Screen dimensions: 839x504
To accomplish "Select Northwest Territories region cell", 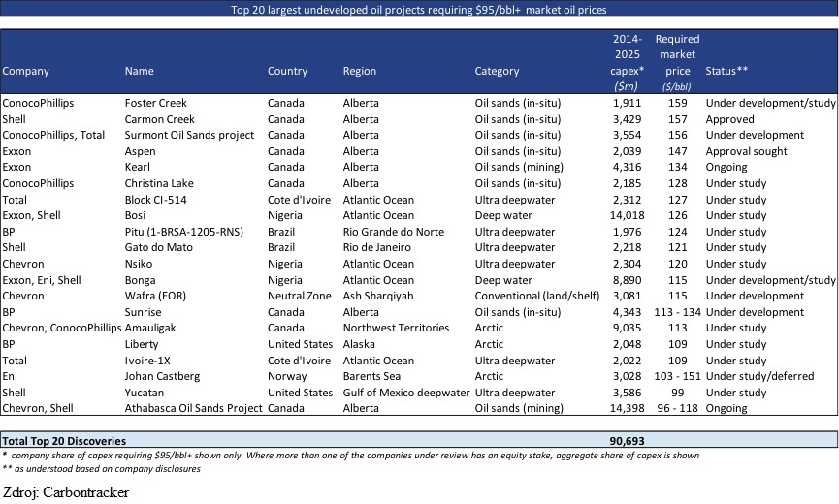I will point(396,328).
